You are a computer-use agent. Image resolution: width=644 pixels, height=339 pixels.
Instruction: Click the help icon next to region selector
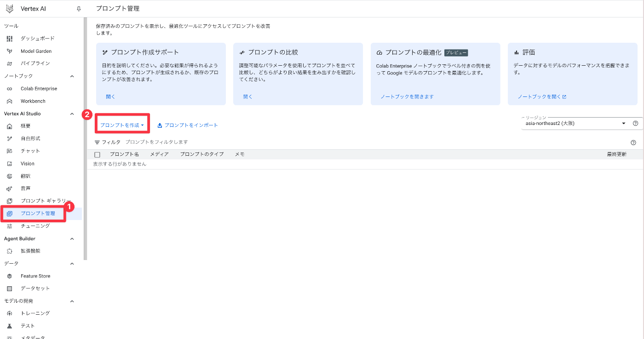[636, 124]
